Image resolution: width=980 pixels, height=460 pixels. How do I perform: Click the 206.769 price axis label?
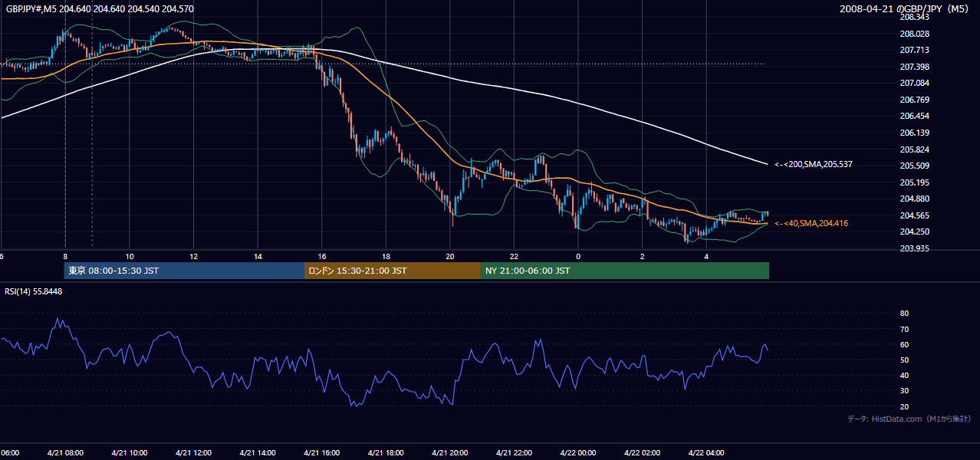pos(915,100)
